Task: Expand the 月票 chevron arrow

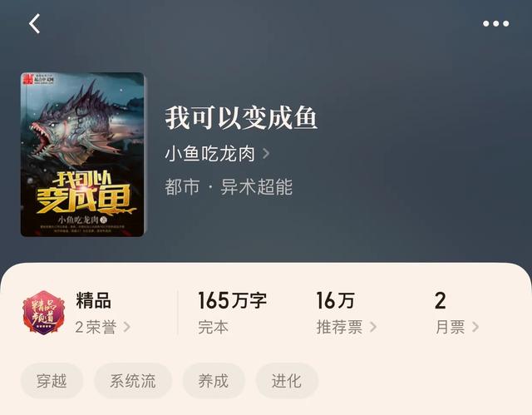Action: [x=475, y=327]
